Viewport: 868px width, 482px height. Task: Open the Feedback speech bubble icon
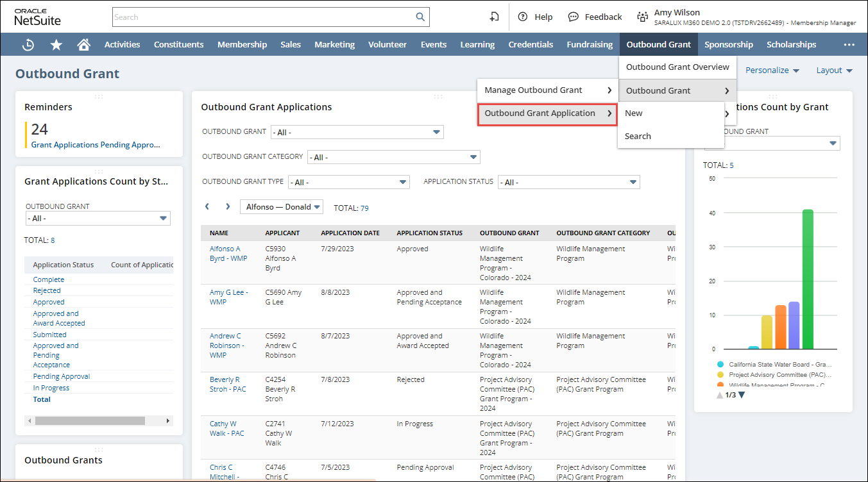click(574, 17)
